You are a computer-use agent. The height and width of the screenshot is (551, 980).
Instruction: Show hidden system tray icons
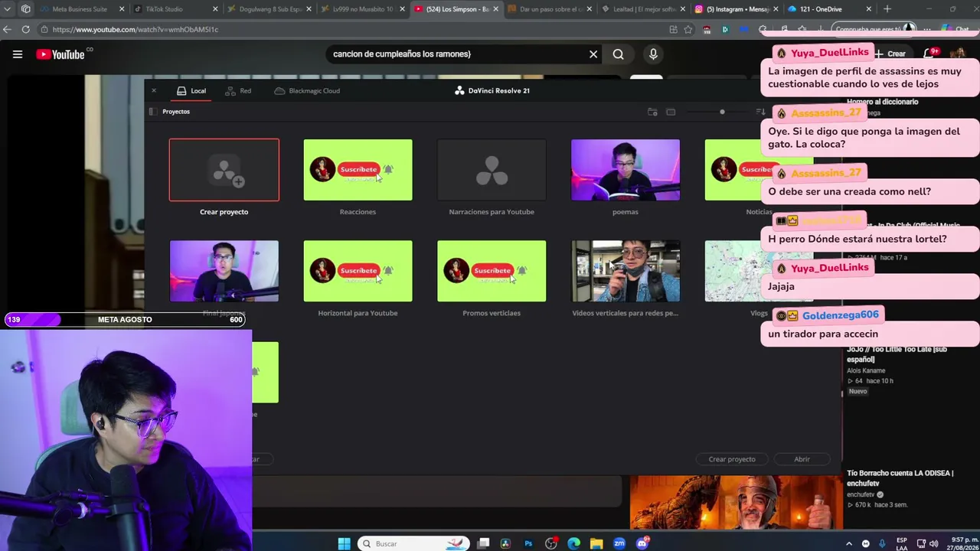click(848, 543)
